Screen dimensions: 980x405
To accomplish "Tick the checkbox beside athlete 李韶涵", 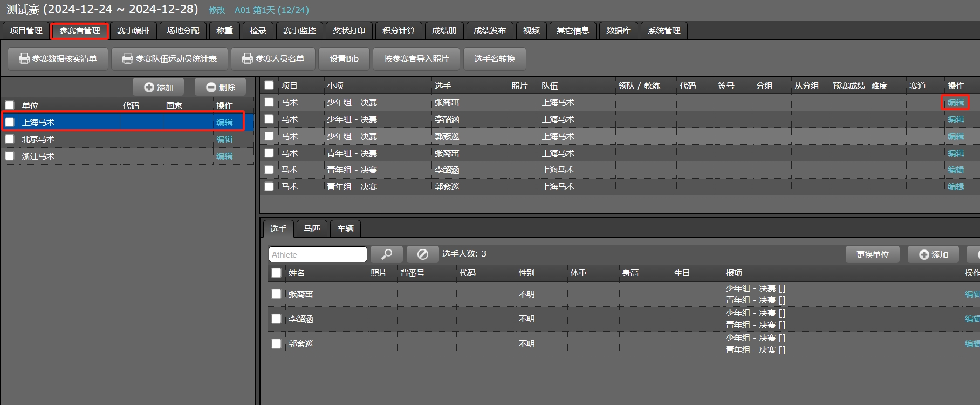I will pos(276,319).
